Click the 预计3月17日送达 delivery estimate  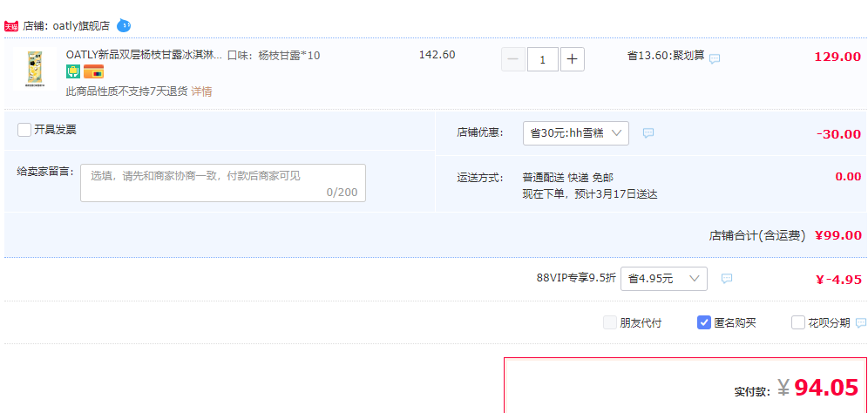(615, 194)
